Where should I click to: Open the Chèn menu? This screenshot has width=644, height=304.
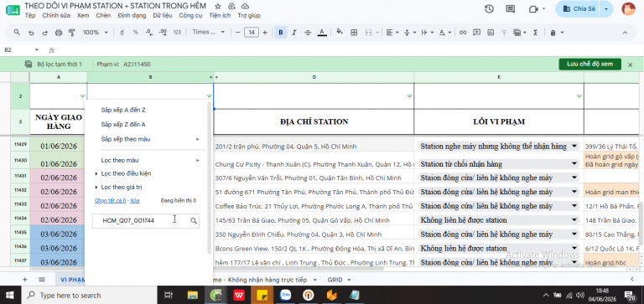(x=103, y=16)
